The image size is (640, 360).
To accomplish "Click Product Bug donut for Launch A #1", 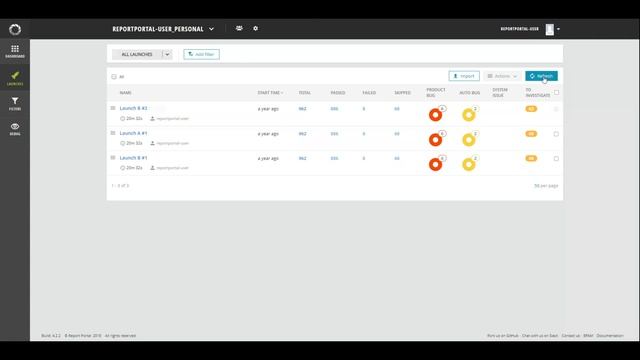I will [436, 140].
